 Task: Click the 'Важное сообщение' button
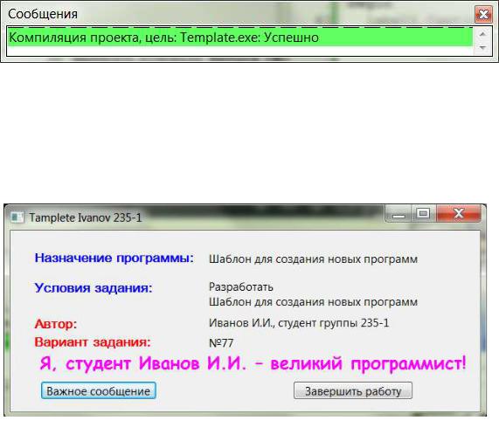coord(99,390)
